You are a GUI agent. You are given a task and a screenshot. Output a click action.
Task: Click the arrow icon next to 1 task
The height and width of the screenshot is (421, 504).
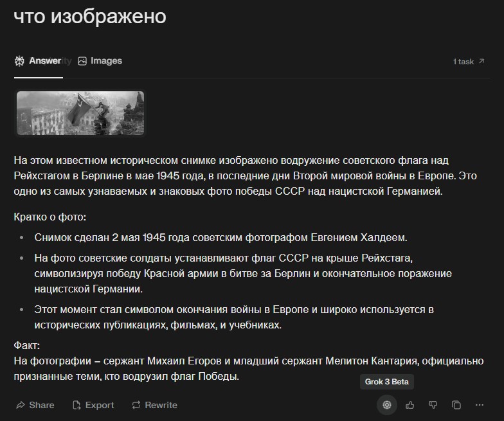(x=481, y=61)
